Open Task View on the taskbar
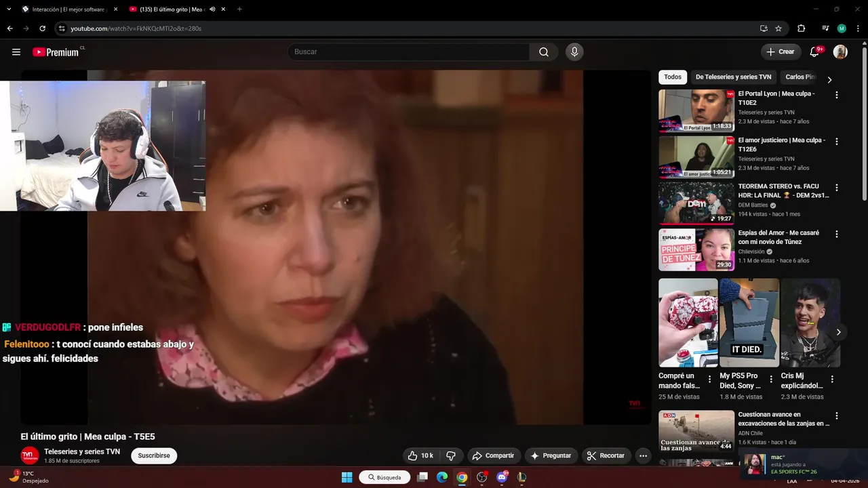This screenshot has height=488, width=868. (422, 477)
